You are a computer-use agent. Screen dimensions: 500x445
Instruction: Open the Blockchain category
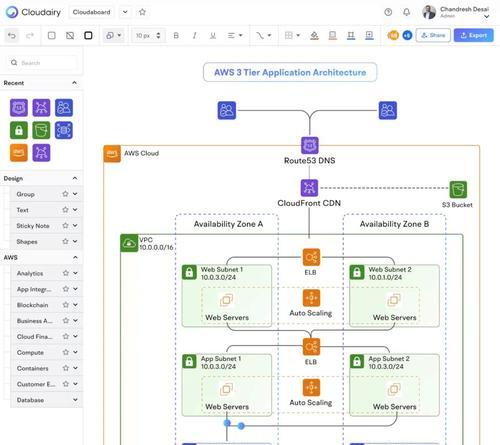coord(47,305)
